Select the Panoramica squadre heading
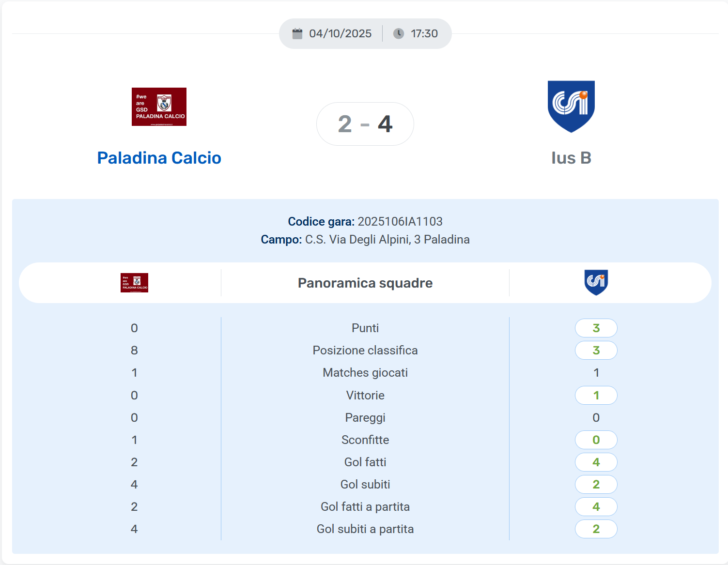728x565 pixels. pyautogui.click(x=365, y=283)
